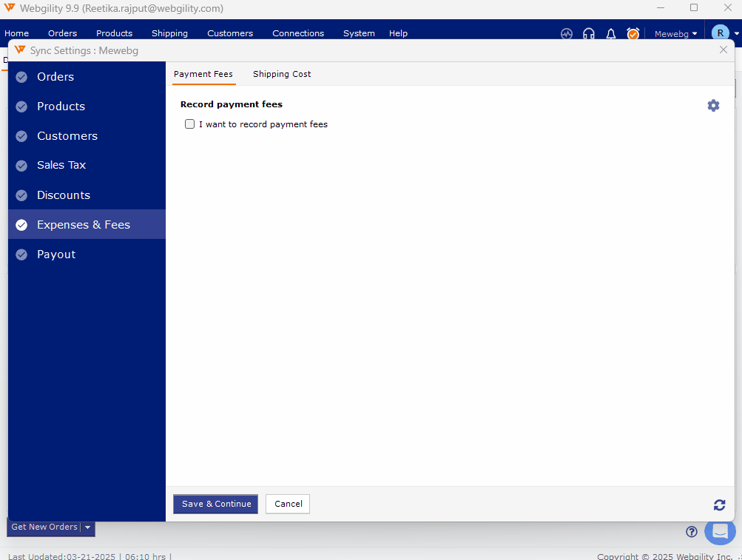Switch to the Shipping Cost tab
The height and width of the screenshot is (560, 742).
[282, 74]
